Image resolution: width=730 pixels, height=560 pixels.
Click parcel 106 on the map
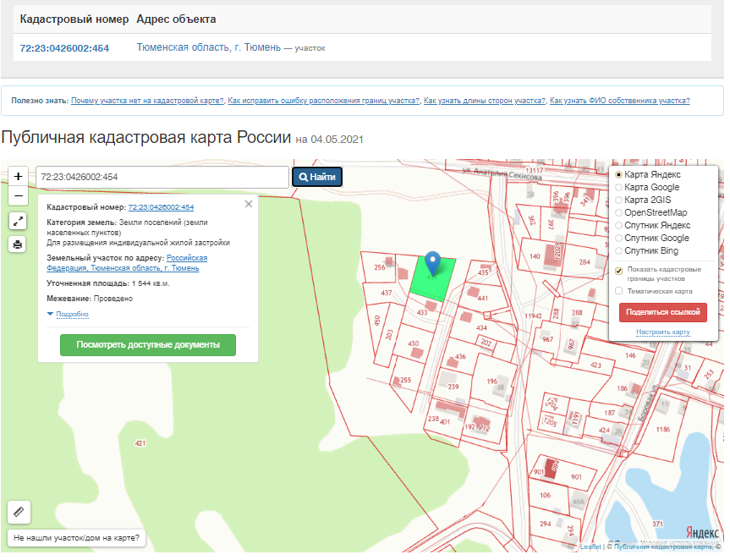click(x=545, y=496)
